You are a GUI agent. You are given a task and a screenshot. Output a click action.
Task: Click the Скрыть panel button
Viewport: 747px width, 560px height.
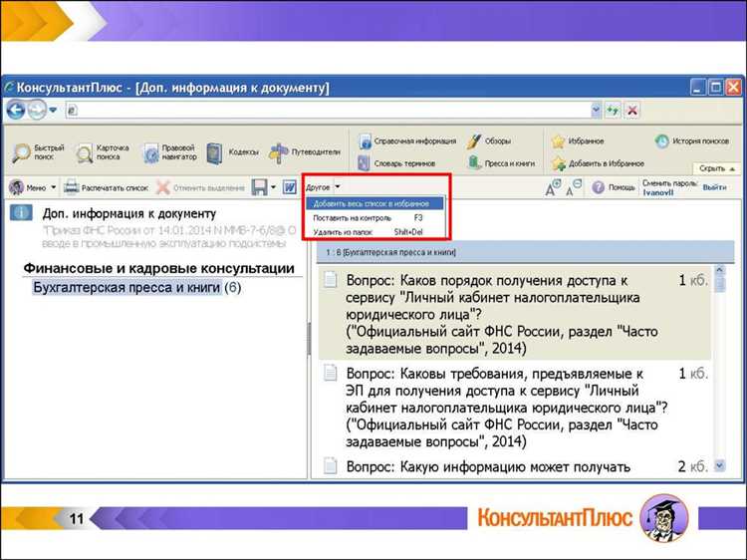pos(716,168)
